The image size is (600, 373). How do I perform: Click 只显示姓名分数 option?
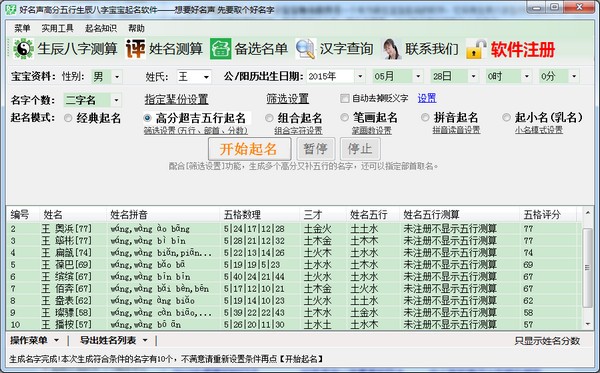(x=547, y=341)
